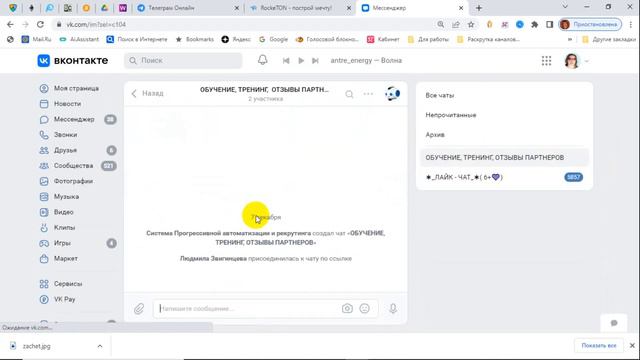Select ОБУЧЕНИЕ, ТРЕНИНГ, ОТЗЫВЫ ПАРТНЕРОВ folder
The image size is (640, 360).
[504, 158]
